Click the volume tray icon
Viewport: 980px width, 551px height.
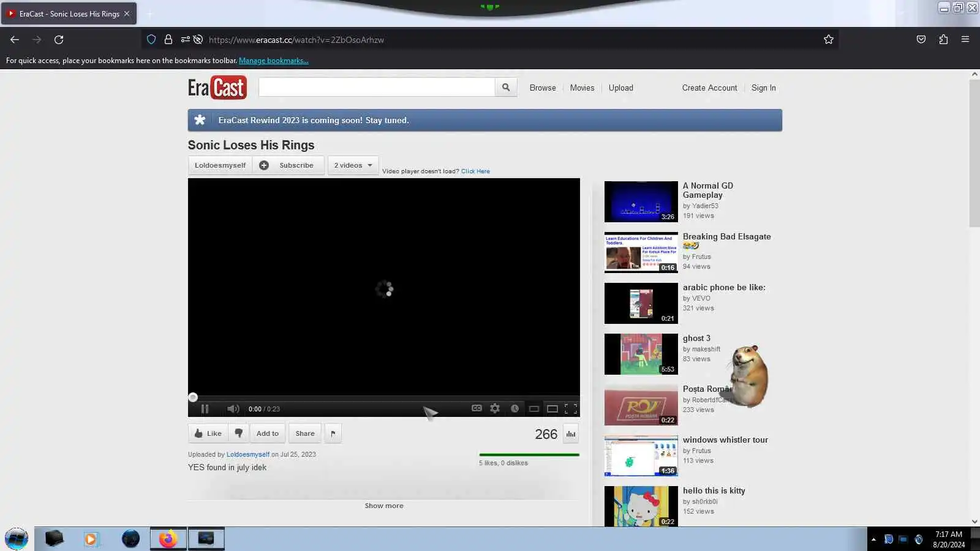pyautogui.click(x=918, y=539)
